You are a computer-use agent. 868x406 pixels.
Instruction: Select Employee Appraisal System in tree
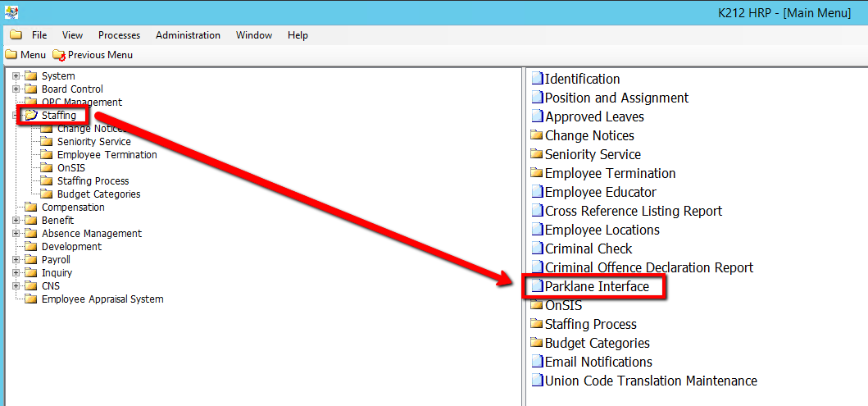[102, 299]
